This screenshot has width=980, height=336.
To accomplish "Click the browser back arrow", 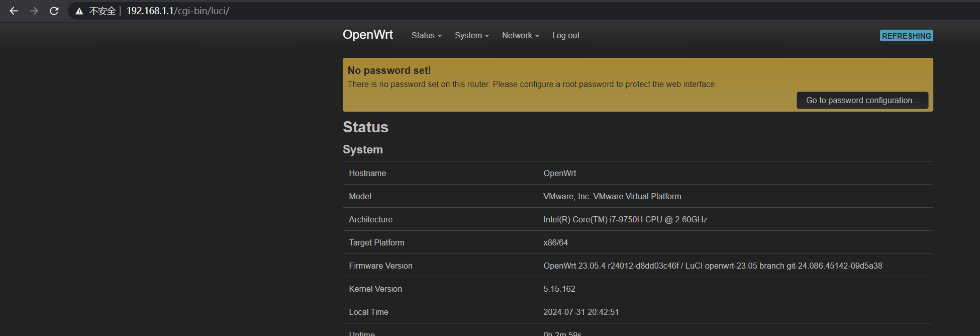I will click(14, 11).
